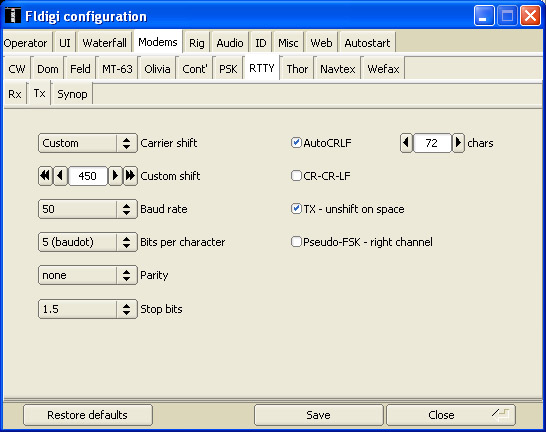546x432 pixels.
Task: Decrease Custom shift with the single-left arrow
Action: (x=60, y=176)
